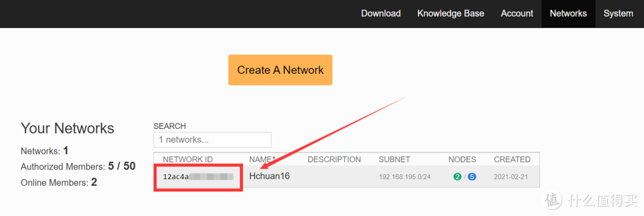Open the network with ID starting 12ac4a
The image size is (644, 216).
tap(198, 177)
